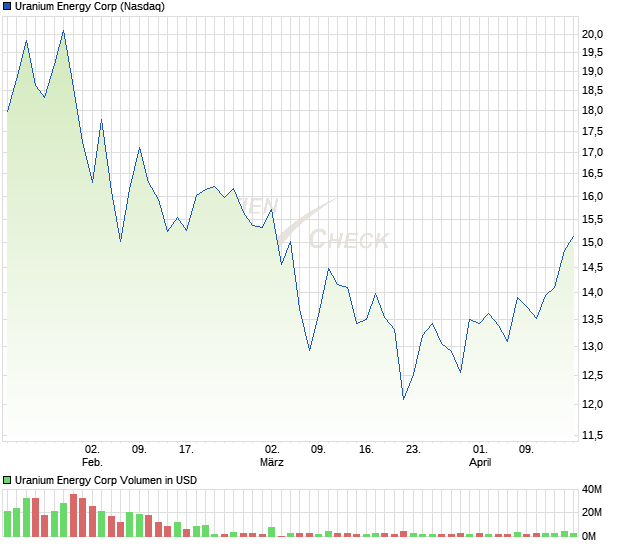Click the 40M volume axis label

tap(592, 489)
